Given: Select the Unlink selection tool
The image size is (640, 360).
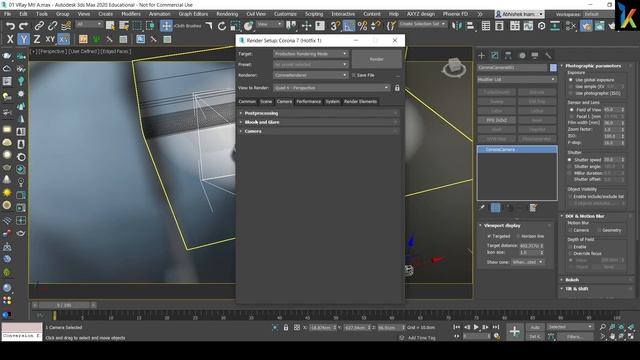Looking at the screenshot, I should 52,26.
